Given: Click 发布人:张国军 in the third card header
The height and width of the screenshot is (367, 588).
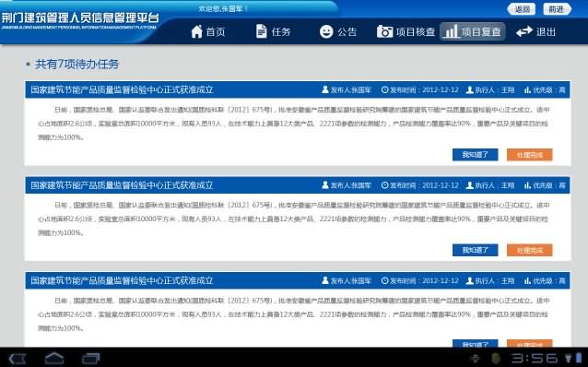Looking at the screenshot, I should point(347,280).
